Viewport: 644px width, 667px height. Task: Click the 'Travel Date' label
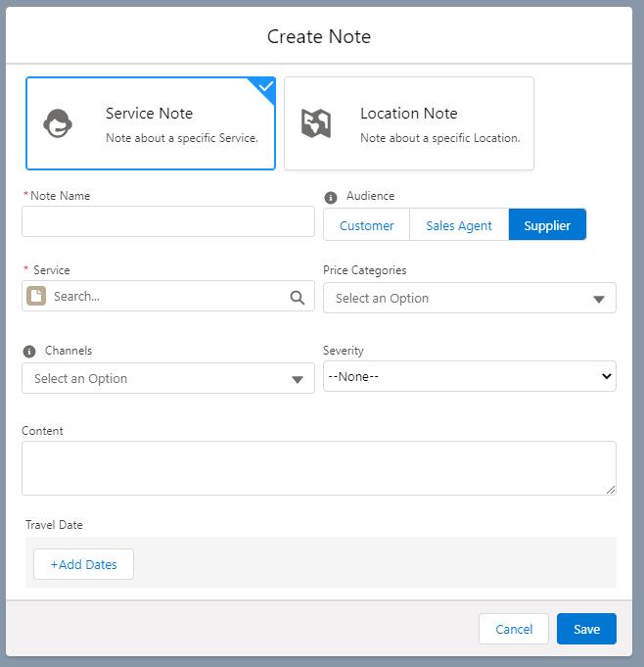(x=54, y=525)
